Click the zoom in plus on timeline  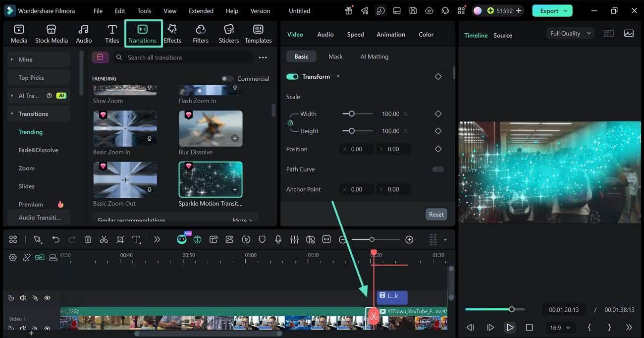(409, 239)
